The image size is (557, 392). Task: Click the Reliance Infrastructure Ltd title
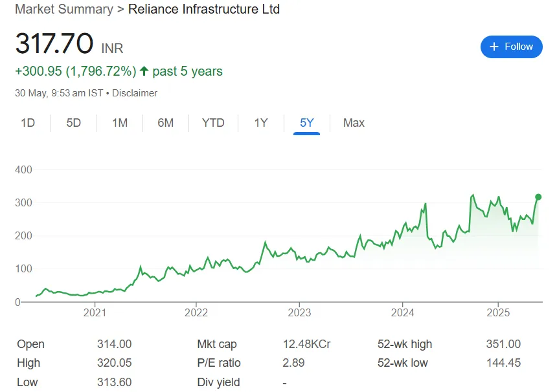[x=204, y=9]
